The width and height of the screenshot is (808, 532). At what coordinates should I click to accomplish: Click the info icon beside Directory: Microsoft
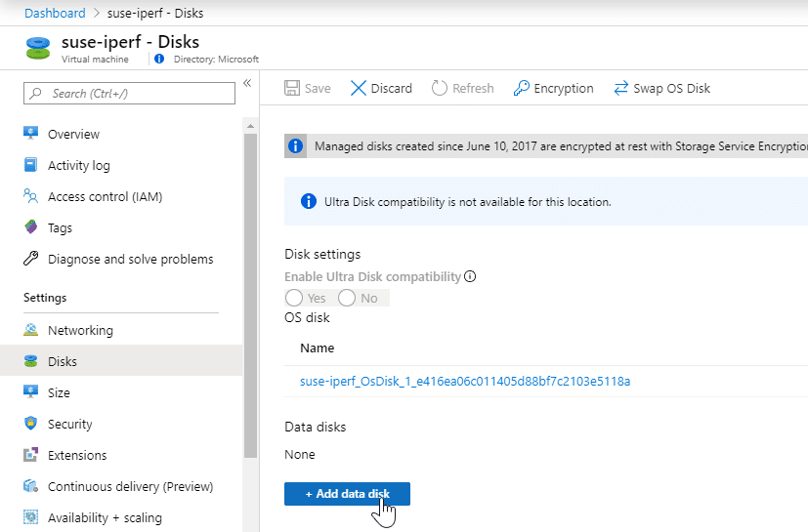(159, 59)
